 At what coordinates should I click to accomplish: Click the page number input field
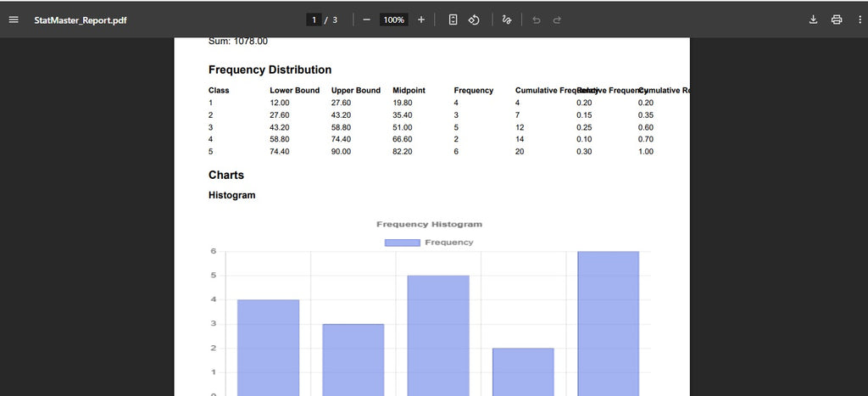click(314, 20)
